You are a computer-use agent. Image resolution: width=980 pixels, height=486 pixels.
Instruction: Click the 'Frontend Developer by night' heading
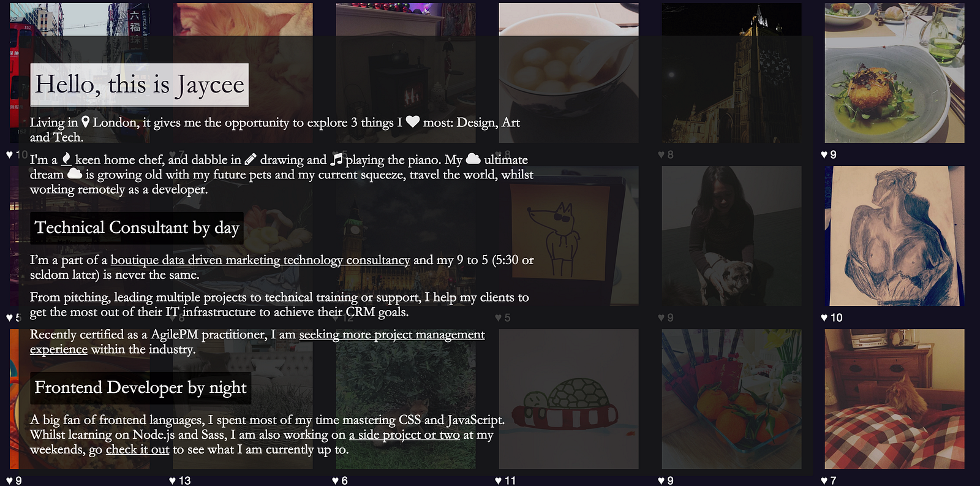pos(140,388)
